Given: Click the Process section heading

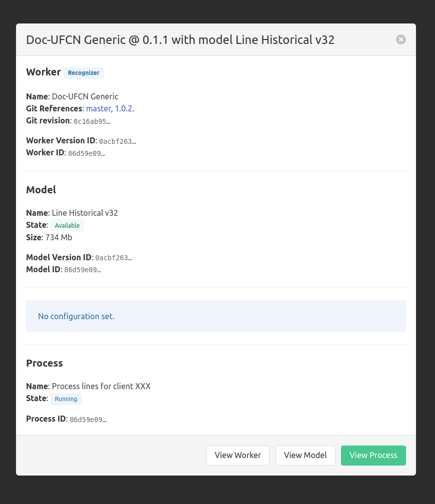Looking at the screenshot, I should click(44, 363).
